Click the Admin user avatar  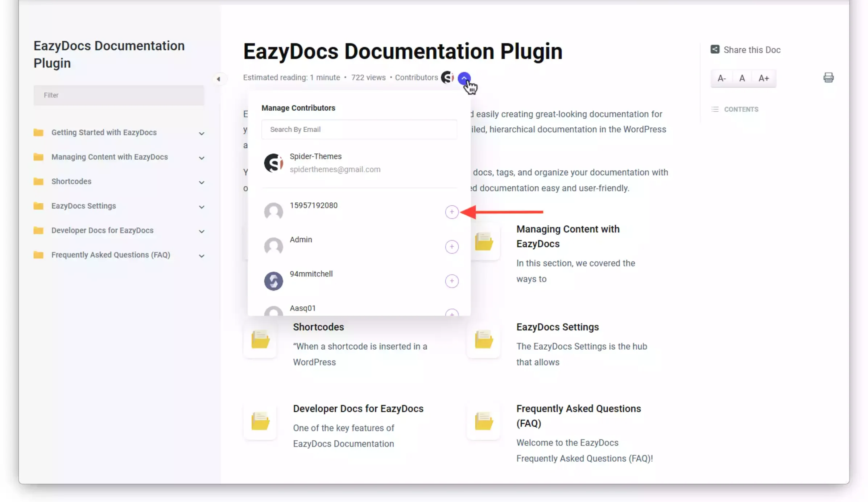point(273,247)
